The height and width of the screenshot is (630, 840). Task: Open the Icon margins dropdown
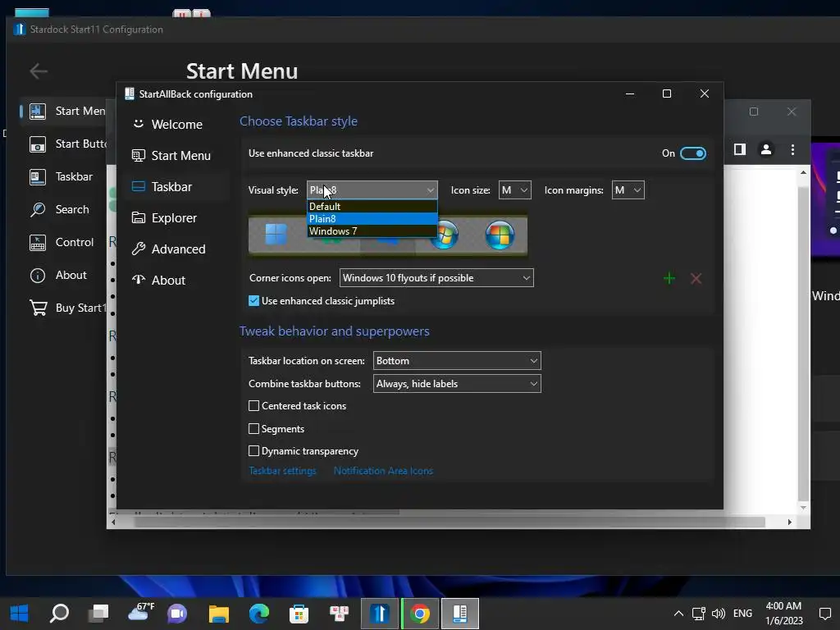point(628,190)
